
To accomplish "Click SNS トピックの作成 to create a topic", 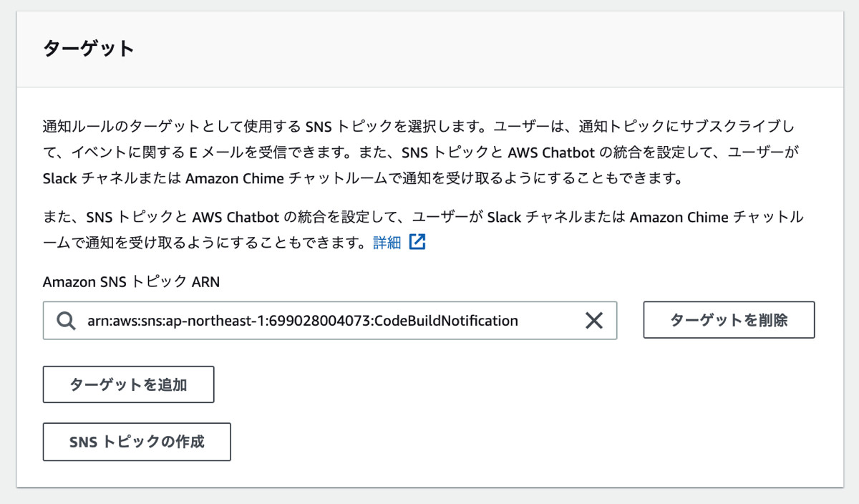I will [x=136, y=442].
